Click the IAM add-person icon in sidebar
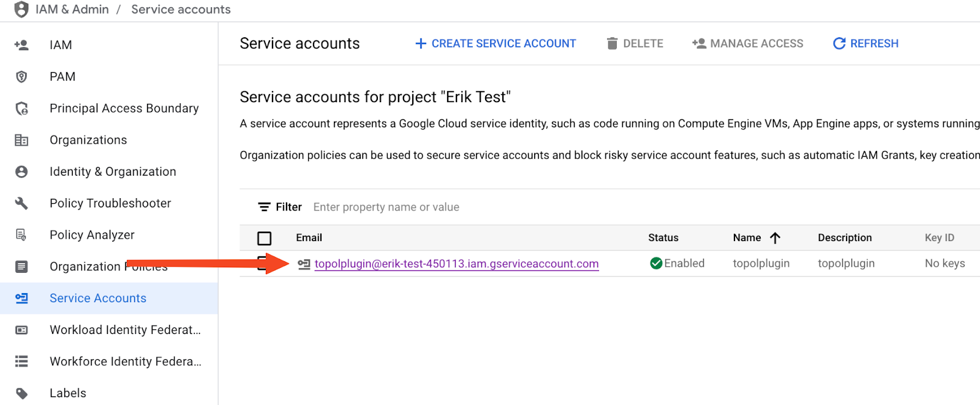The width and height of the screenshot is (980, 405). coord(21,45)
